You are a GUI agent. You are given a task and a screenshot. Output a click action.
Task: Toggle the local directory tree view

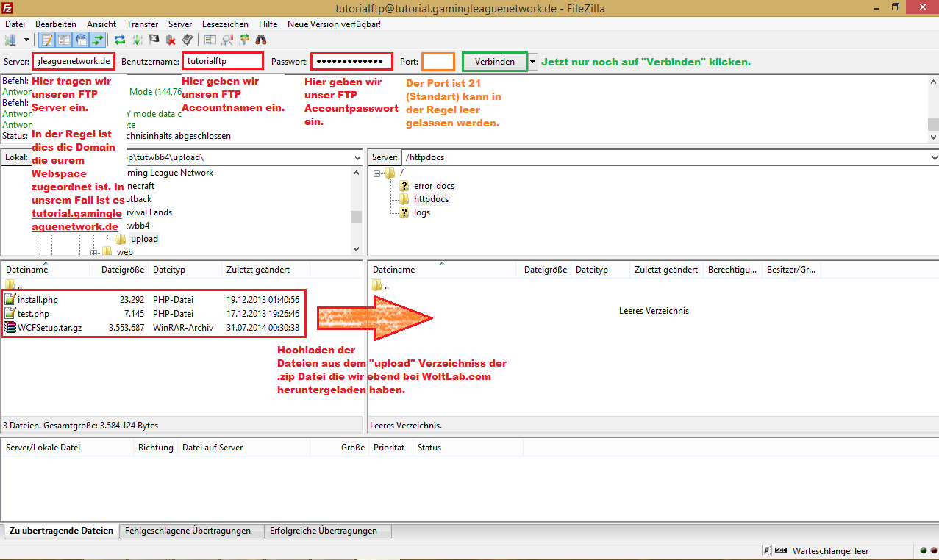click(64, 40)
